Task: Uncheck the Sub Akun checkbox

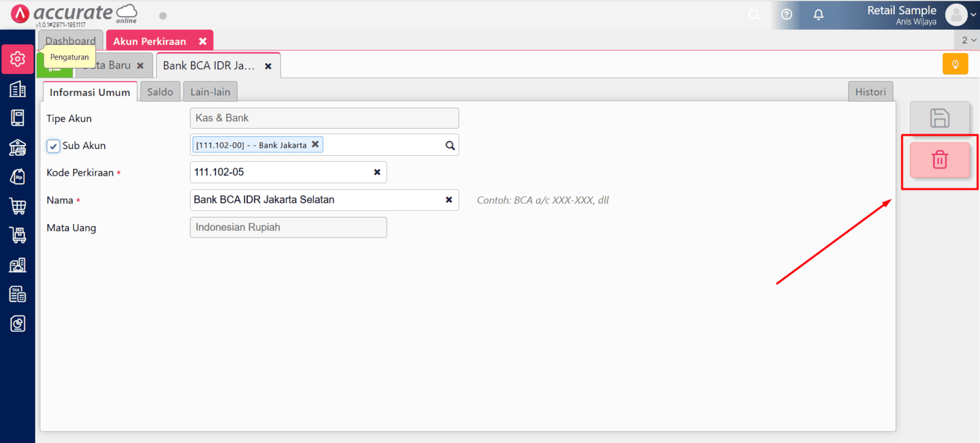Action: coord(53,146)
